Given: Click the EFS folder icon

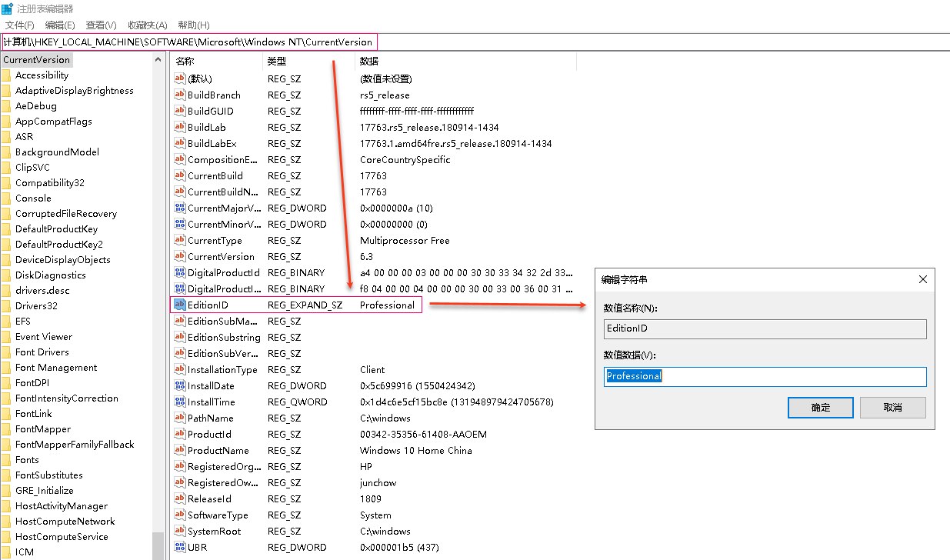Looking at the screenshot, I should pos(6,322).
